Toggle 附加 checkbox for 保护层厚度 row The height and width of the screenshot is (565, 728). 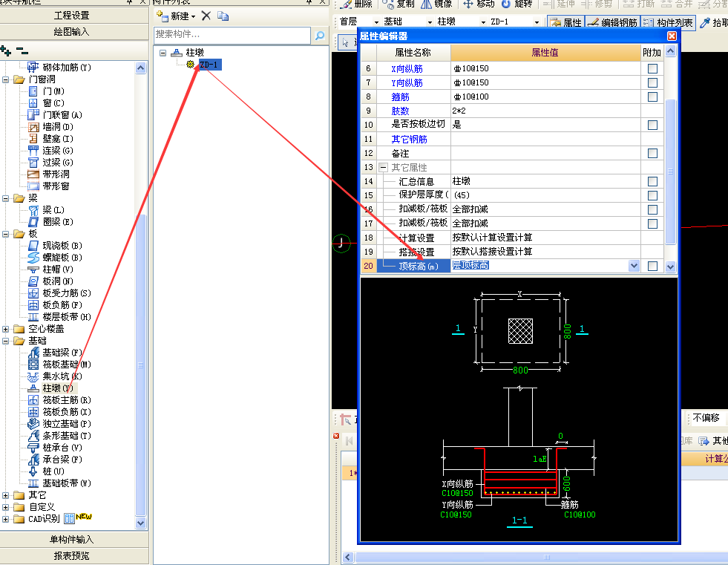click(x=652, y=195)
